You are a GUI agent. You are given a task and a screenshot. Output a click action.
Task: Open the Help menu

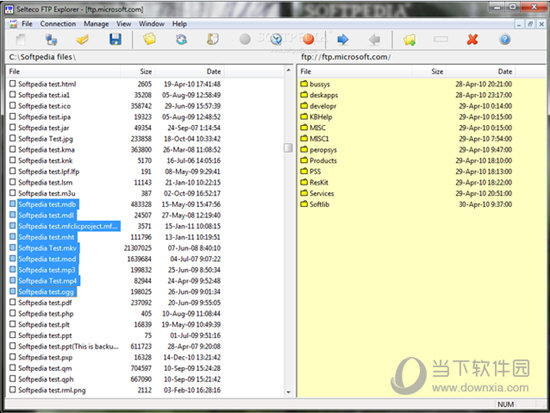[x=179, y=24]
